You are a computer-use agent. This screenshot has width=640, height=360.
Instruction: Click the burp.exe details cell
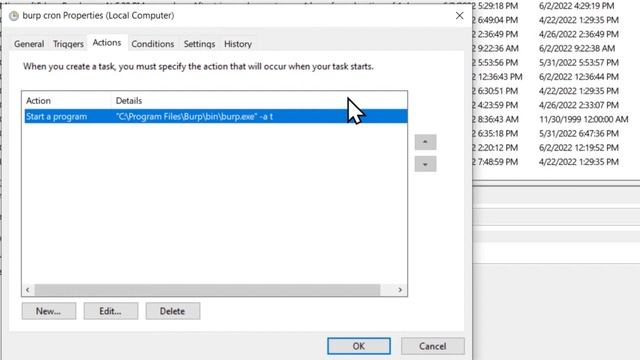pyautogui.click(x=194, y=116)
